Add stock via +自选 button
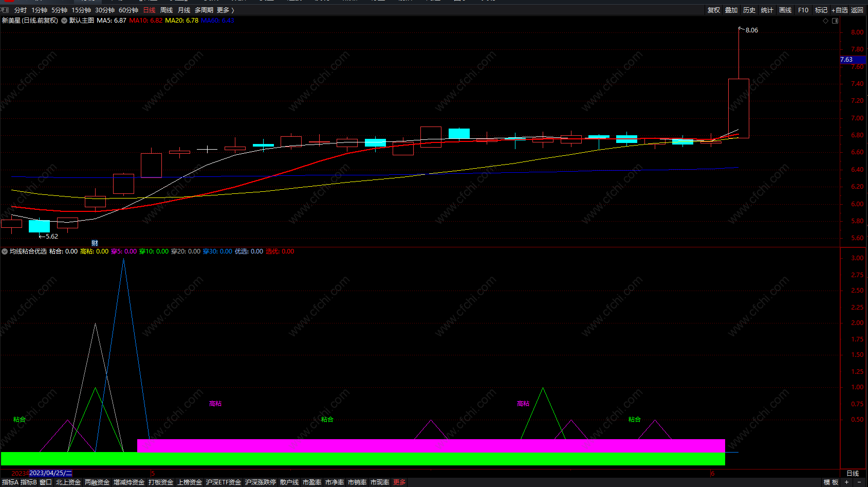 [x=840, y=10]
